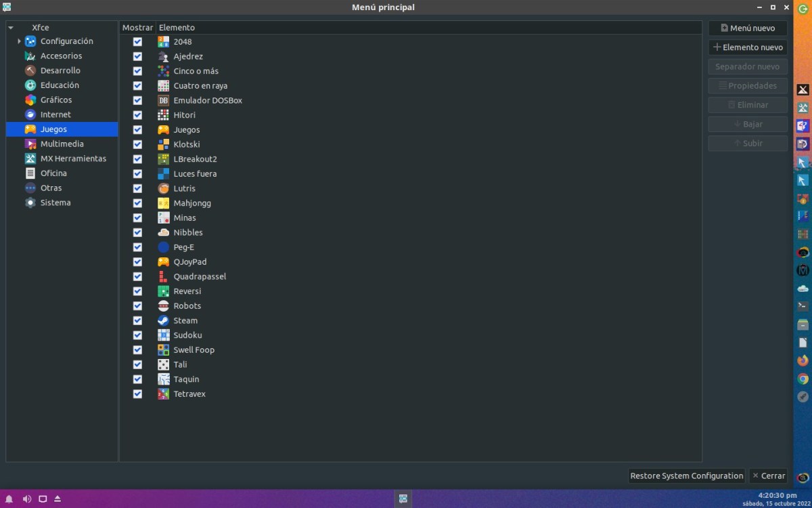812x508 pixels.
Task: Select the Ajedrez chess icon
Action: (x=163, y=56)
